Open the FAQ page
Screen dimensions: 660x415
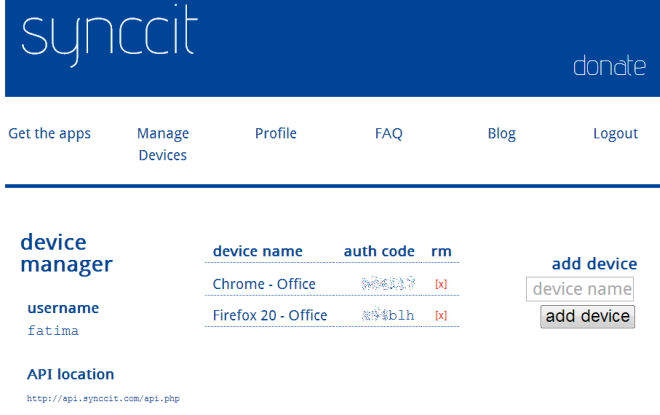point(389,133)
